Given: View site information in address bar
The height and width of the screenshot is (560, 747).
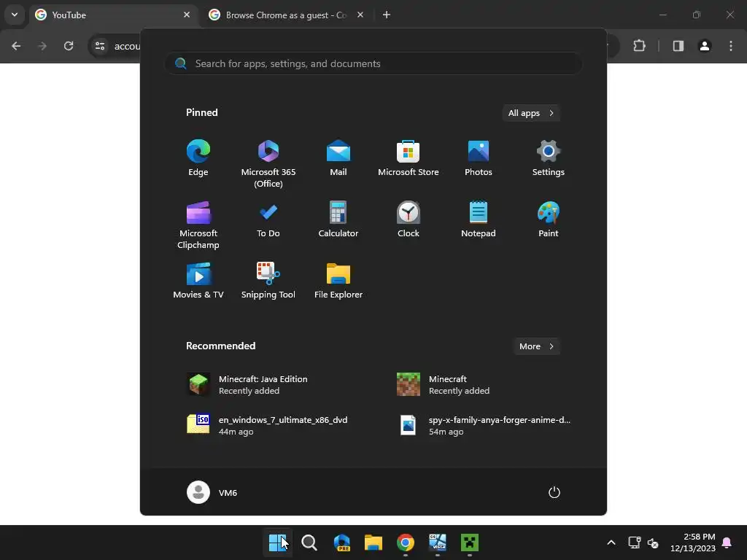Looking at the screenshot, I should (100, 46).
